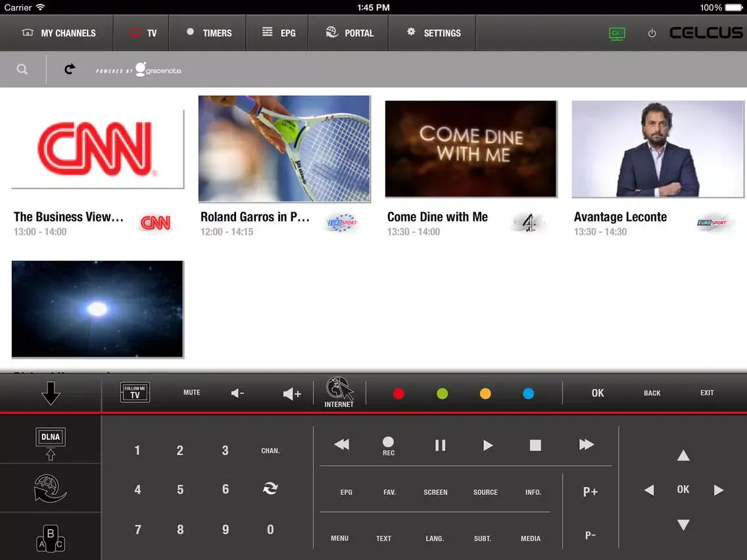Screen dimensions: 747x560
Task: Tap the play button
Action: (488, 445)
